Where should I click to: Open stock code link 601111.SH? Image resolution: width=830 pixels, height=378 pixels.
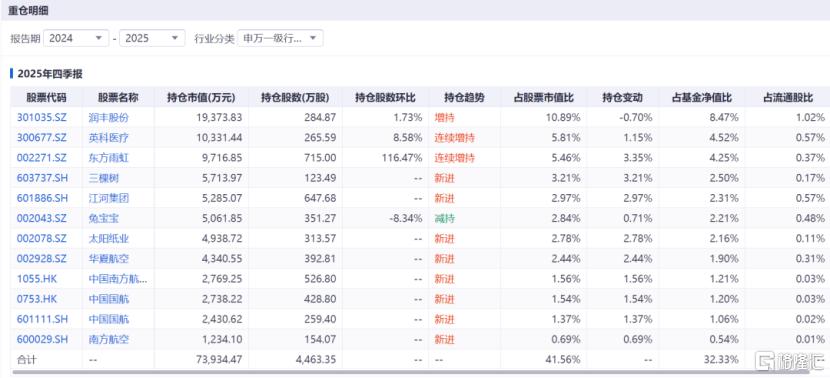point(42,319)
